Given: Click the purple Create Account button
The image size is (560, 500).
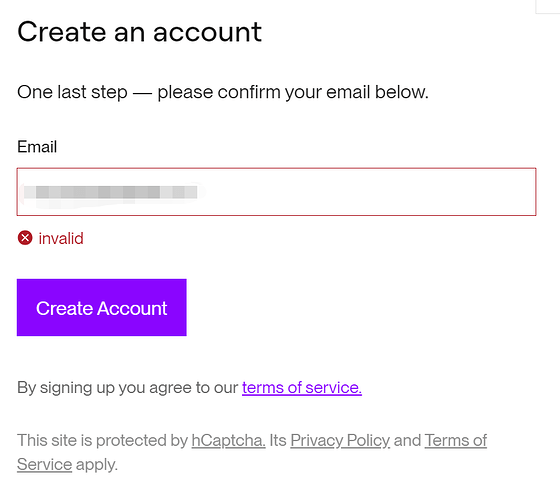Looking at the screenshot, I should click(x=102, y=308).
